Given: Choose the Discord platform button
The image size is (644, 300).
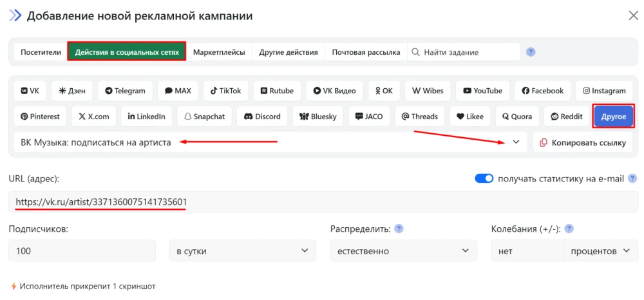Looking at the screenshot, I should click(x=262, y=117).
